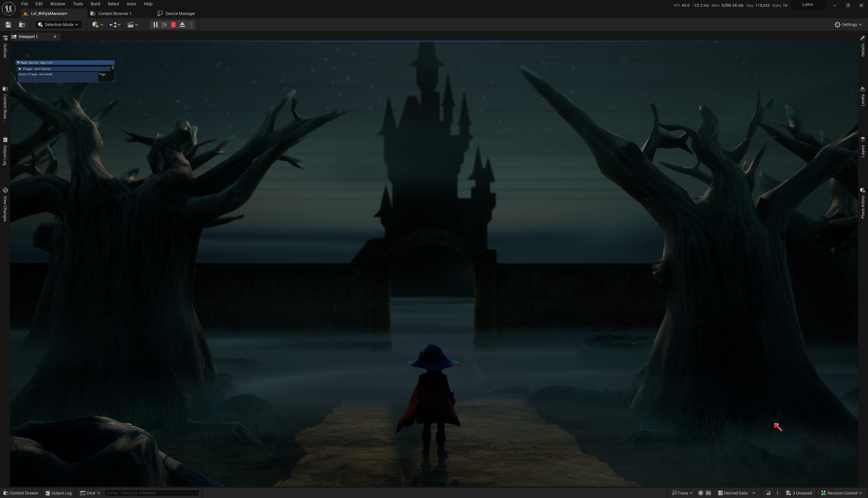
Task: Toggle the Trace data channels icon
Action: 701,493
